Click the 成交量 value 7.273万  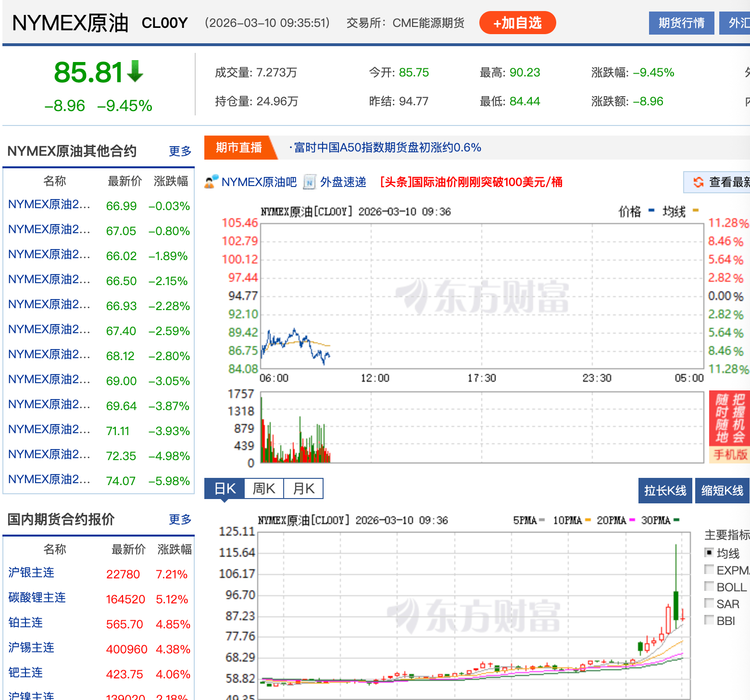(x=277, y=73)
